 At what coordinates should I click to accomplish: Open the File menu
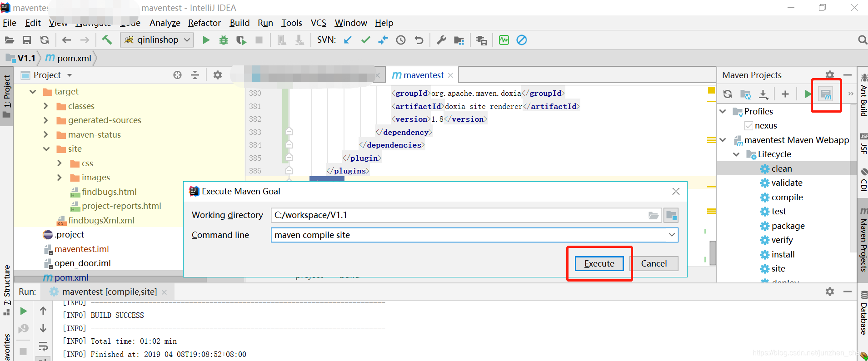click(10, 23)
